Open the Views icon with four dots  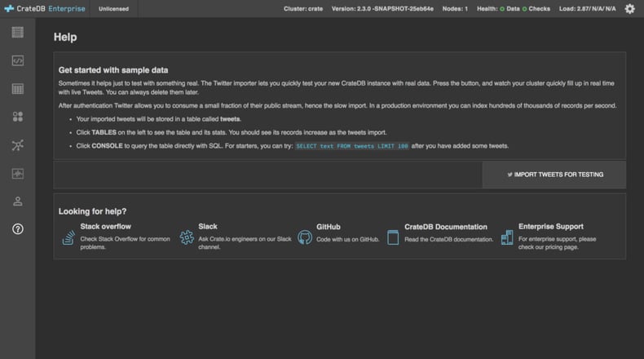18,117
